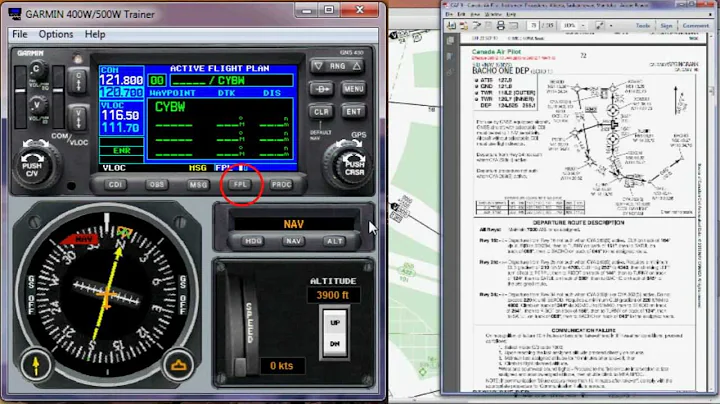Toggle the NAV autopilot mode button
The height and width of the screenshot is (404, 720).
(293, 241)
